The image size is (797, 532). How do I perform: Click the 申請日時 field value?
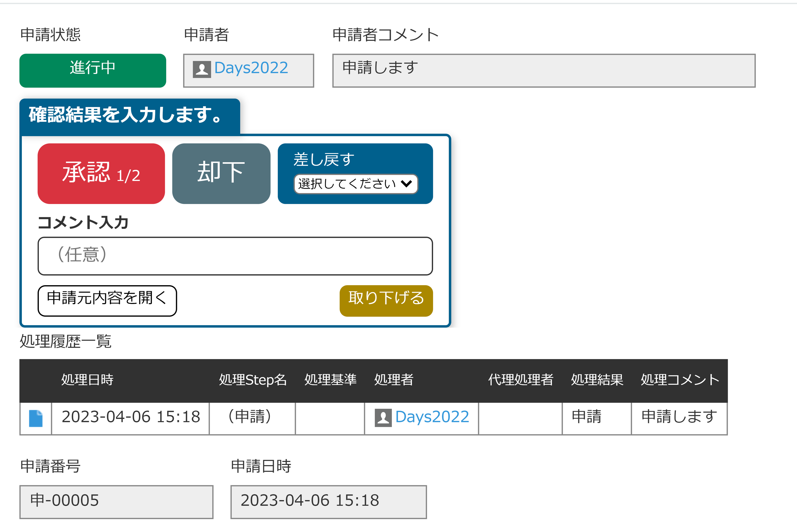click(328, 501)
